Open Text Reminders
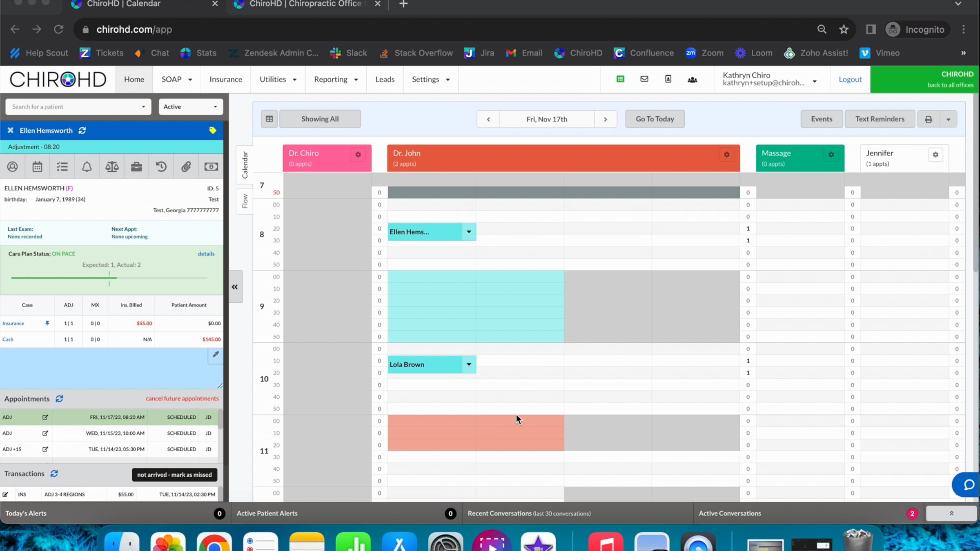The width and height of the screenshot is (980, 551). point(880,119)
